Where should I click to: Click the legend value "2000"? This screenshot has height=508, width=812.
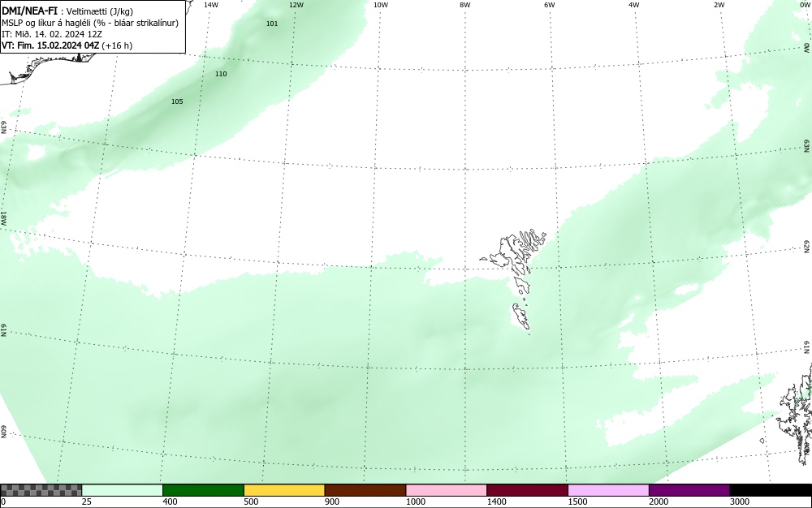pos(659,502)
